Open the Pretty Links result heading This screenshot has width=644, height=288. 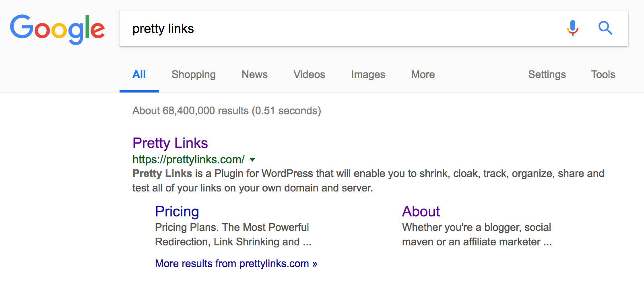tap(170, 143)
